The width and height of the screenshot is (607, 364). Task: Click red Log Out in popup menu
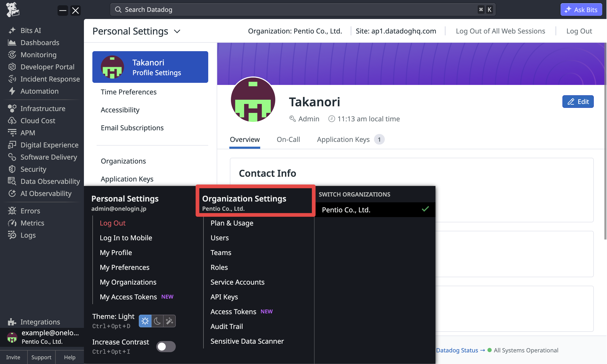pyautogui.click(x=113, y=223)
